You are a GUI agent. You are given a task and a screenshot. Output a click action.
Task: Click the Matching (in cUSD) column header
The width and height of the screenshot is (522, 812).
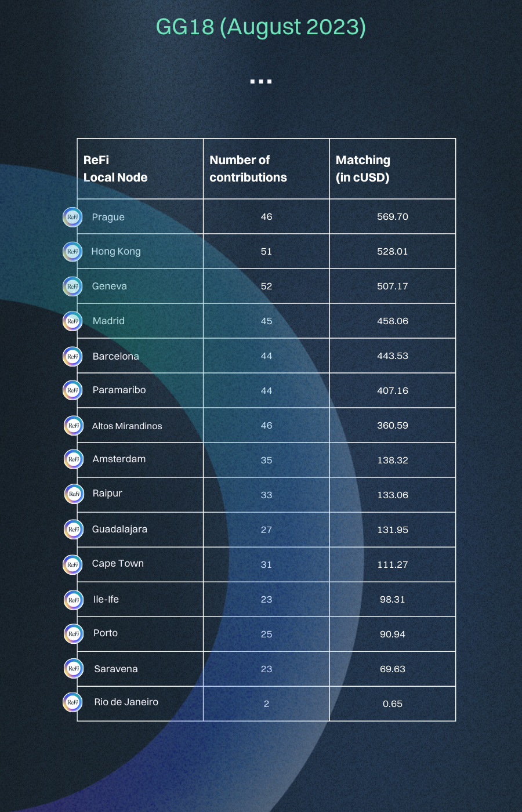tap(363, 169)
